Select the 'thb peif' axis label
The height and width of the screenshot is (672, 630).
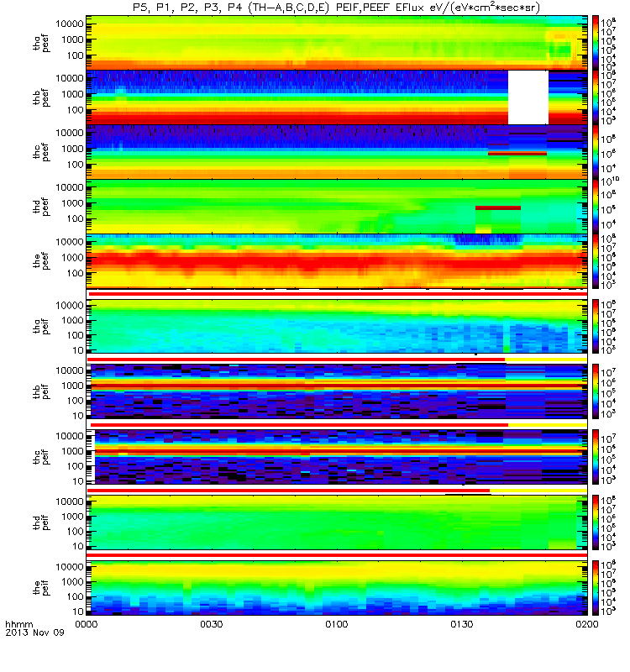(41, 391)
